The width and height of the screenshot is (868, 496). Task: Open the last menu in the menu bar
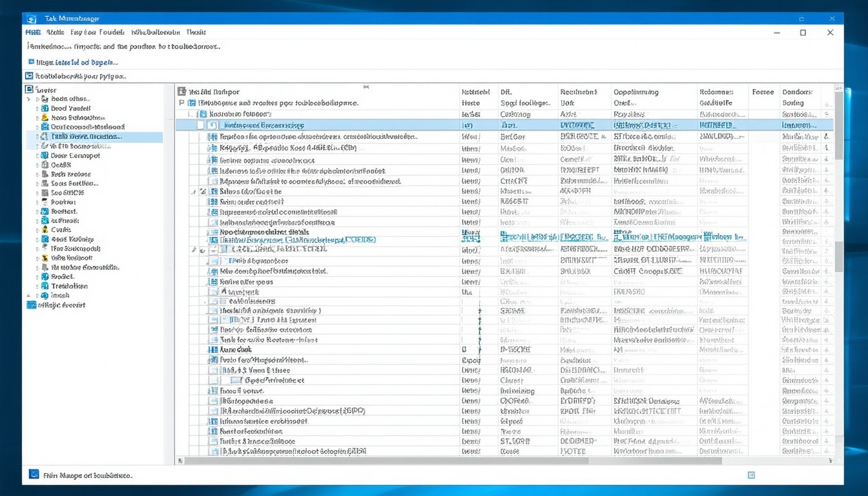coord(196,32)
